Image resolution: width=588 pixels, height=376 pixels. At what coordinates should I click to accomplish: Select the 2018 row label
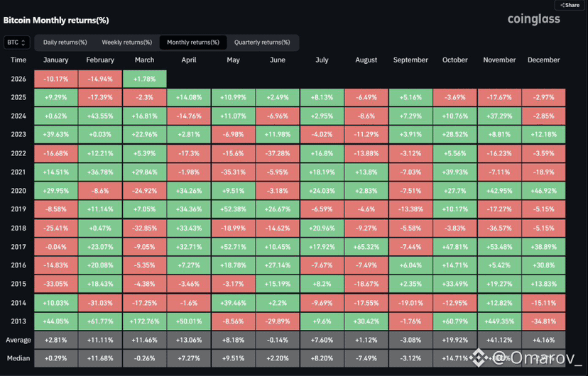tap(18, 228)
